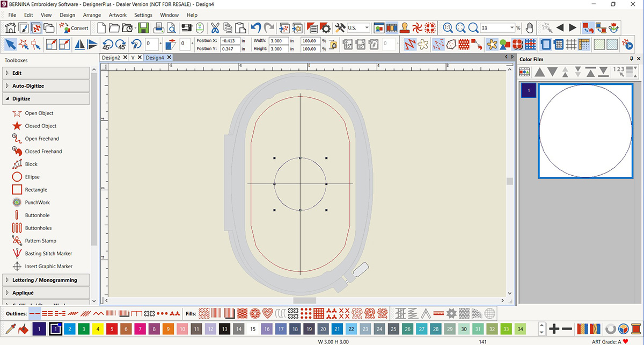
Task: Open the Artwork menu
Action: coord(118,15)
